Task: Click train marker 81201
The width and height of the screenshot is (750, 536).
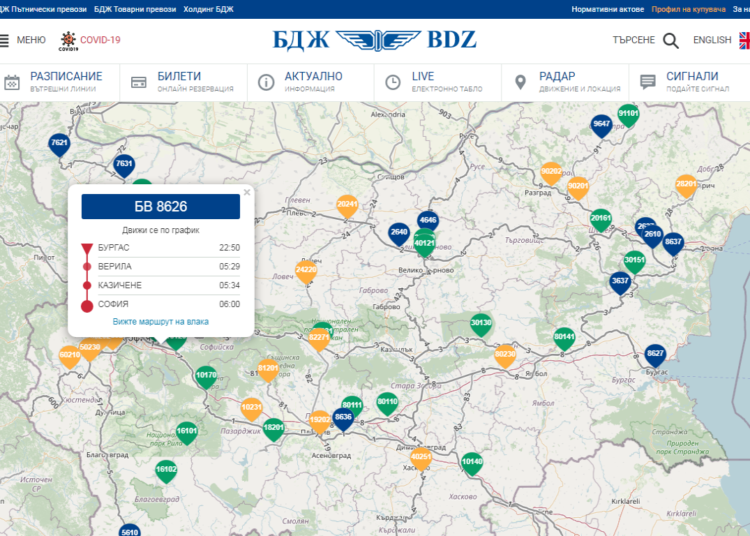Action: tap(268, 370)
